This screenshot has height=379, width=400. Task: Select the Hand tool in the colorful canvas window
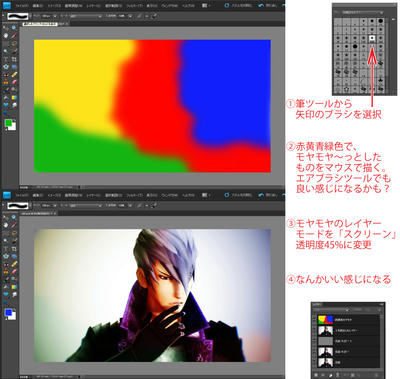[x=6, y=35]
